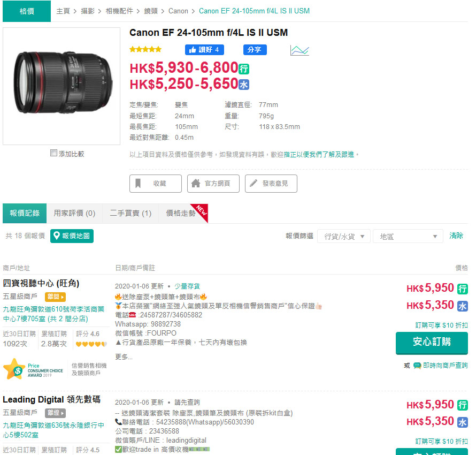Open the 地區 region dropdown
The height and width of the screenshot is (455, 476).
408,236
